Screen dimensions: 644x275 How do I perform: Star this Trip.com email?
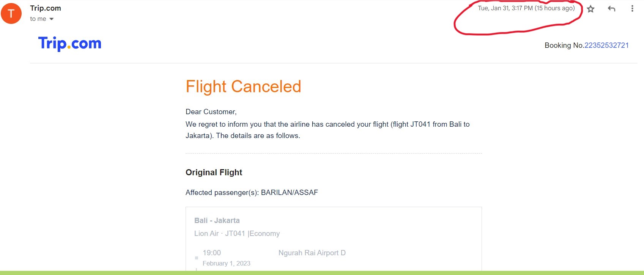[590, 9]
